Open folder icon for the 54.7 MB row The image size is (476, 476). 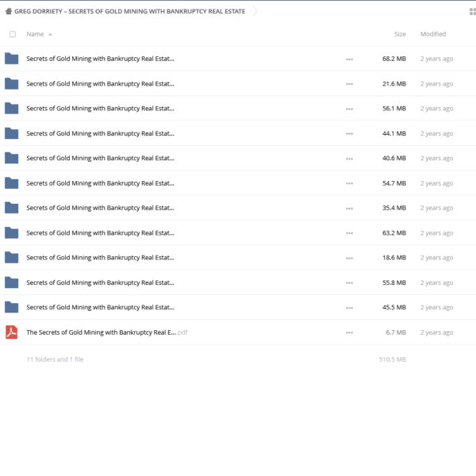[x=12, y=183]
